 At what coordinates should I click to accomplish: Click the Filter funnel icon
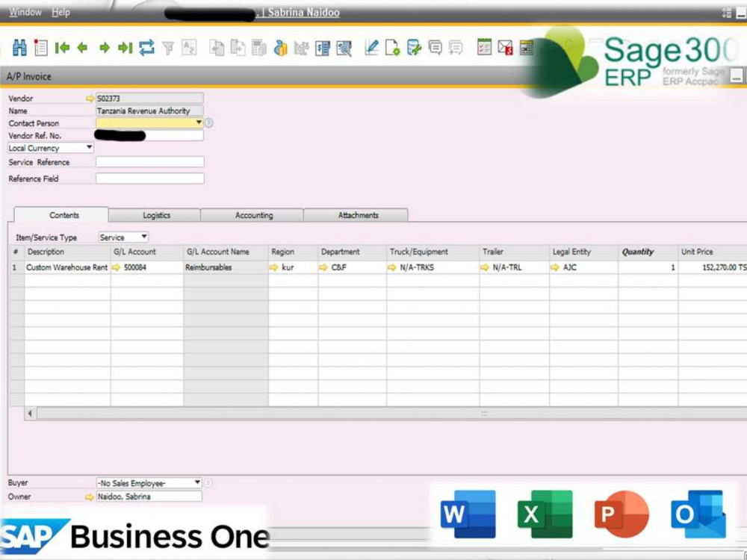click(168, 48)
